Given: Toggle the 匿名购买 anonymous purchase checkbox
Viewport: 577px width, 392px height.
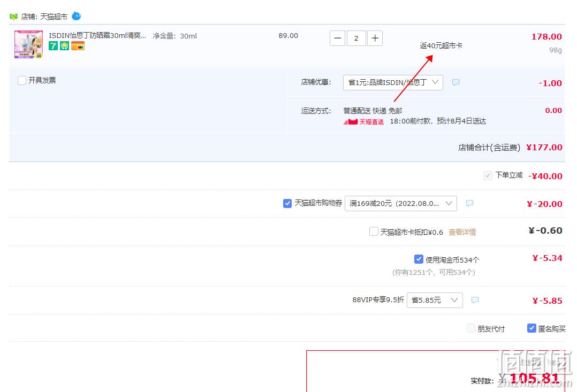Looking at the screenshot, I should pyautogui.click(x=532, y=328).
